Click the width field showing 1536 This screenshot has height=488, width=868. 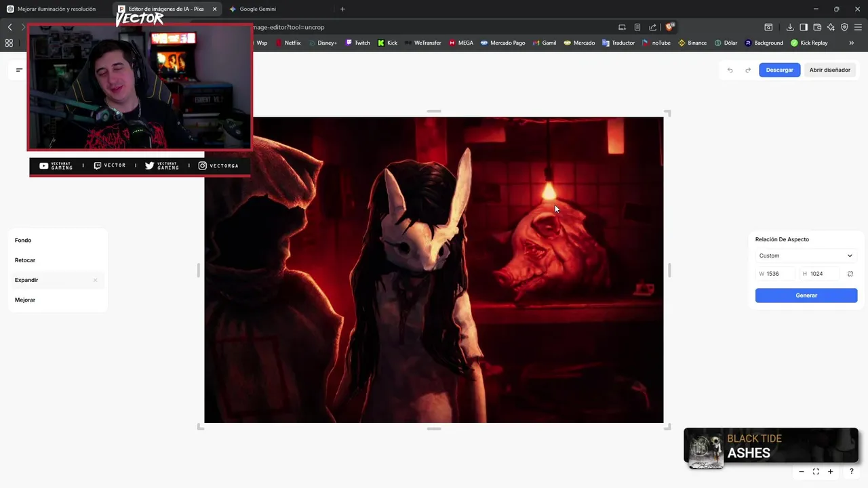(776, 274)
